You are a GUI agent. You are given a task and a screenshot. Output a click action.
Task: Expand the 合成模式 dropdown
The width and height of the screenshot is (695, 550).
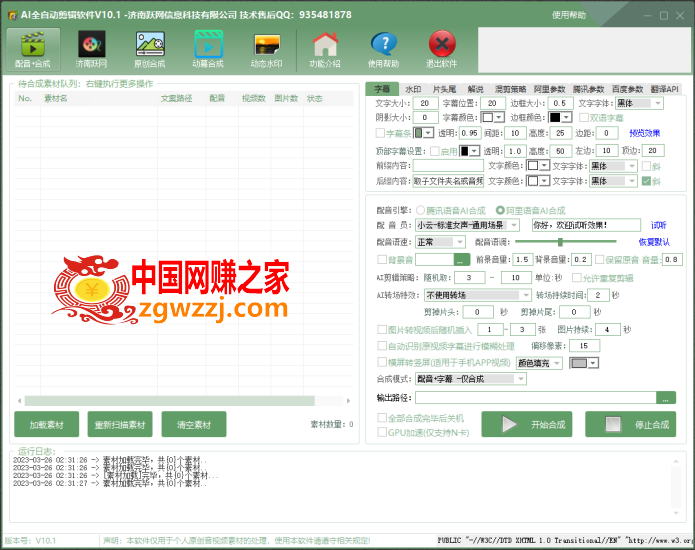pyautogui.click(x=521, y=379)
